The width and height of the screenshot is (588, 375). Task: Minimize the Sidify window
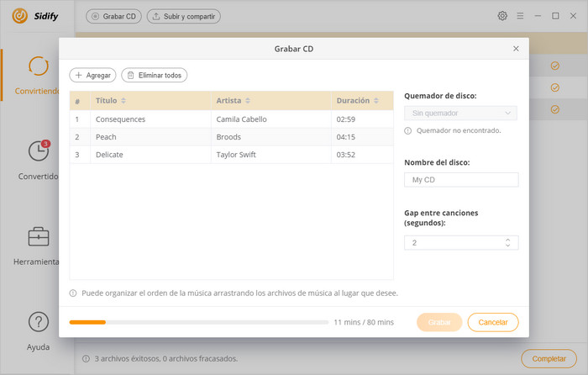tap(538, 16)
